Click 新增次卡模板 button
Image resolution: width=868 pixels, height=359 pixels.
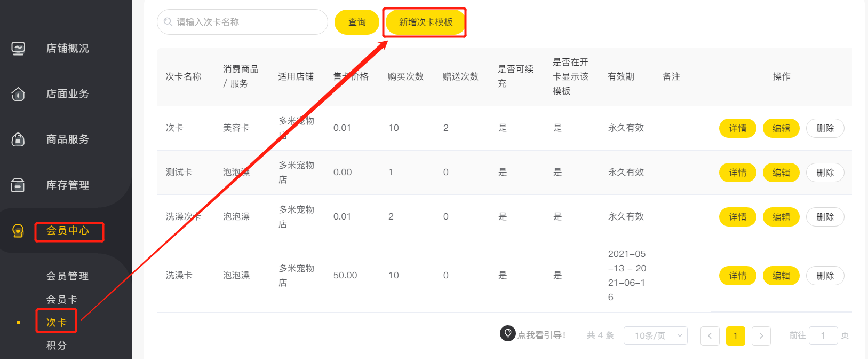click(x=426, y=22)
